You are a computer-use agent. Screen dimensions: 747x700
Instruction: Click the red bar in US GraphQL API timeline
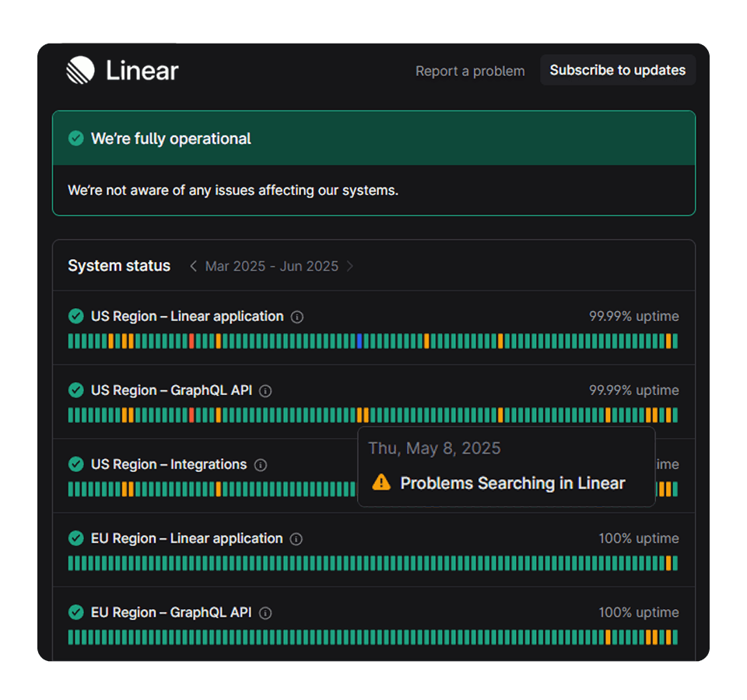point(191,415)
